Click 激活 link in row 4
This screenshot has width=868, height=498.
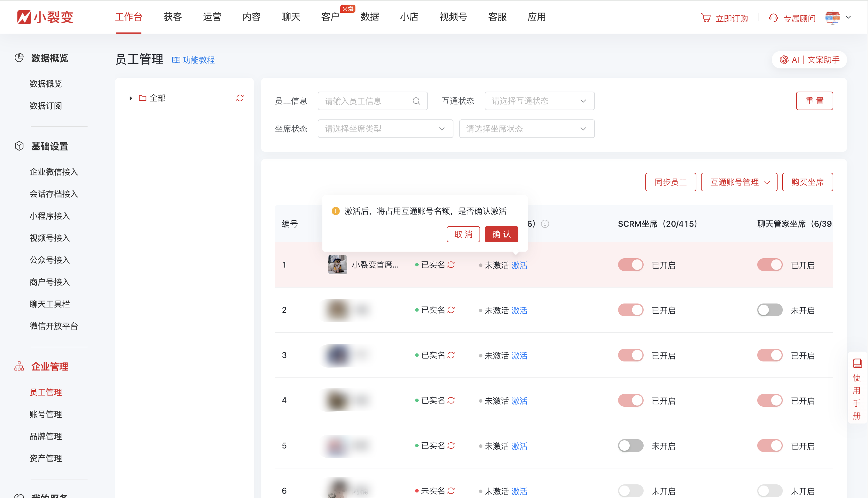[519, 401]
